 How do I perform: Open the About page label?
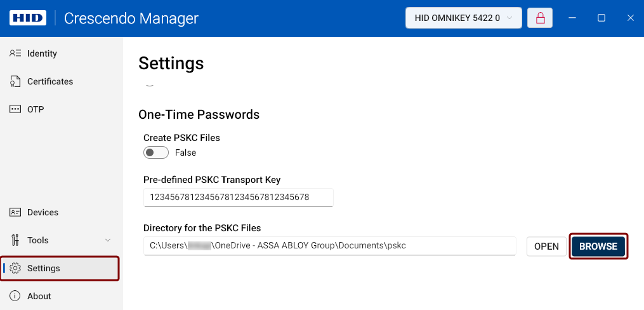(39, 296)
